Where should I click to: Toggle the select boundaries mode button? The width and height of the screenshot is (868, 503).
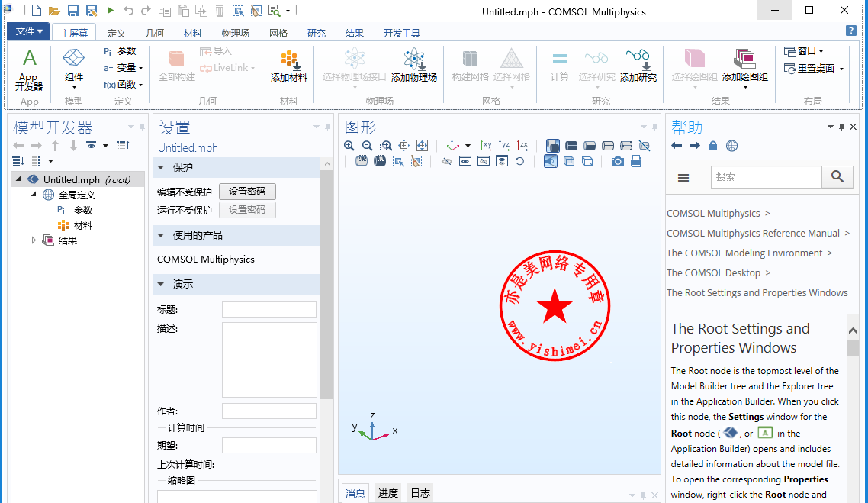[590, 146]
